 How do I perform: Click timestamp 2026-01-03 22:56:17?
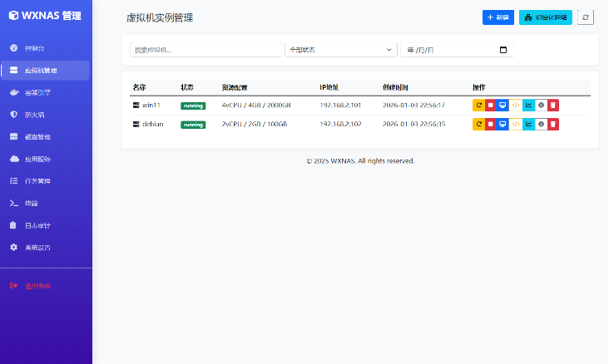[x=413, y=106]
